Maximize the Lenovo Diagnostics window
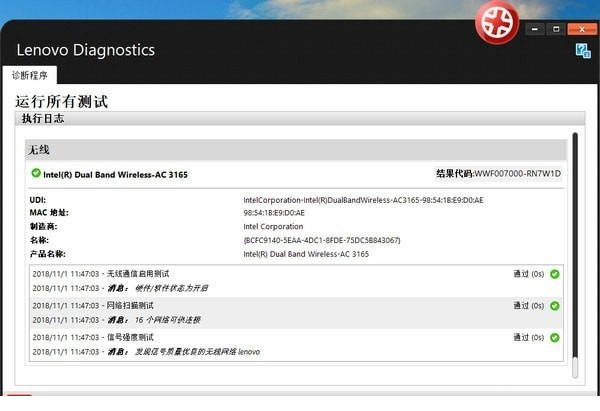Image resolution: width=600 pixels, height=411 pixels. (556, 29)
